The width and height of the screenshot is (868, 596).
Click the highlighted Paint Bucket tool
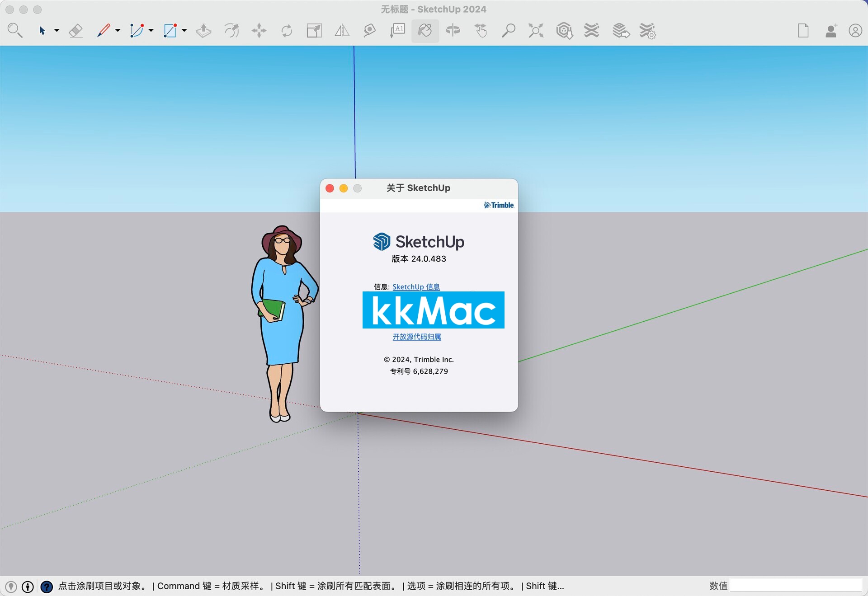[425, 31]
